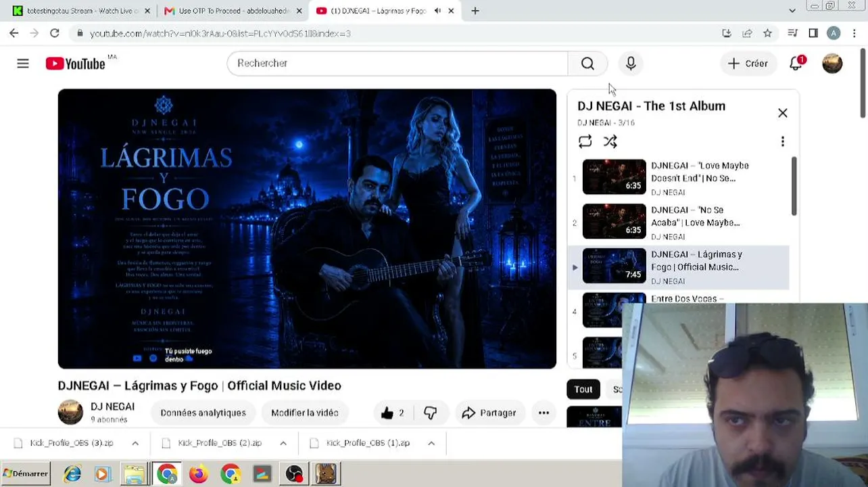Expand options for Kick_Profile_OBS (1).zip download
Image resolution: width=868 pixels, height=487 pixels.
[x=431, y=443]
